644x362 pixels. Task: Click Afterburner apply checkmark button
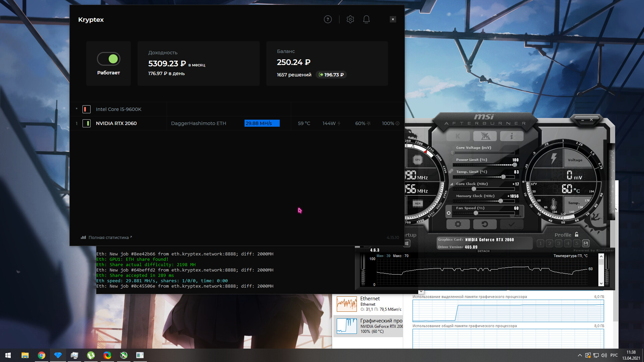512,224
